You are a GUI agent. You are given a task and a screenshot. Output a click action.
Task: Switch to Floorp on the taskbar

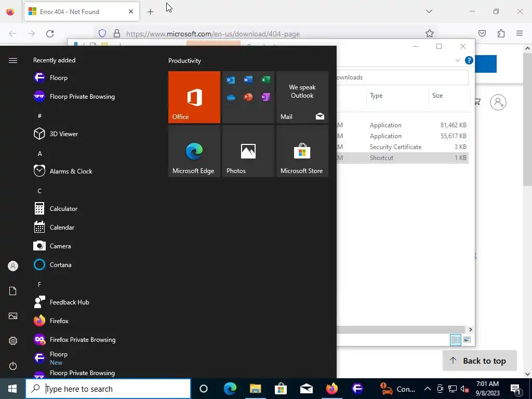(x=357, y=389)
